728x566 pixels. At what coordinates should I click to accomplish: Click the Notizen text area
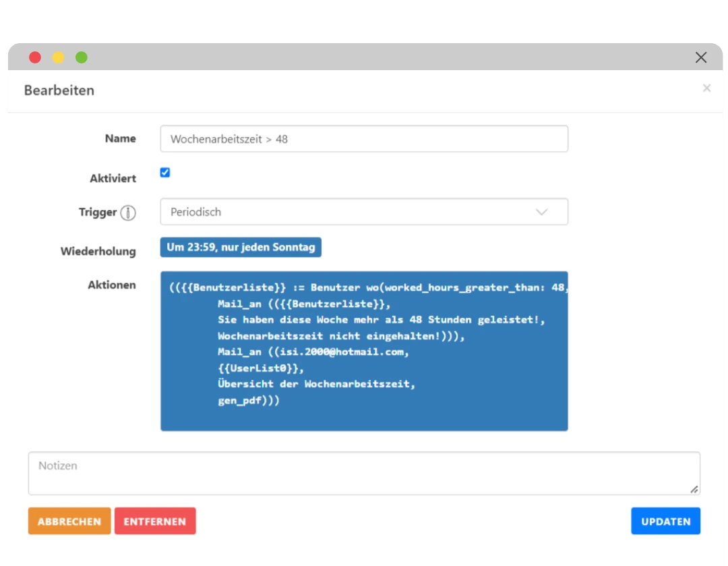coord(364,472)
